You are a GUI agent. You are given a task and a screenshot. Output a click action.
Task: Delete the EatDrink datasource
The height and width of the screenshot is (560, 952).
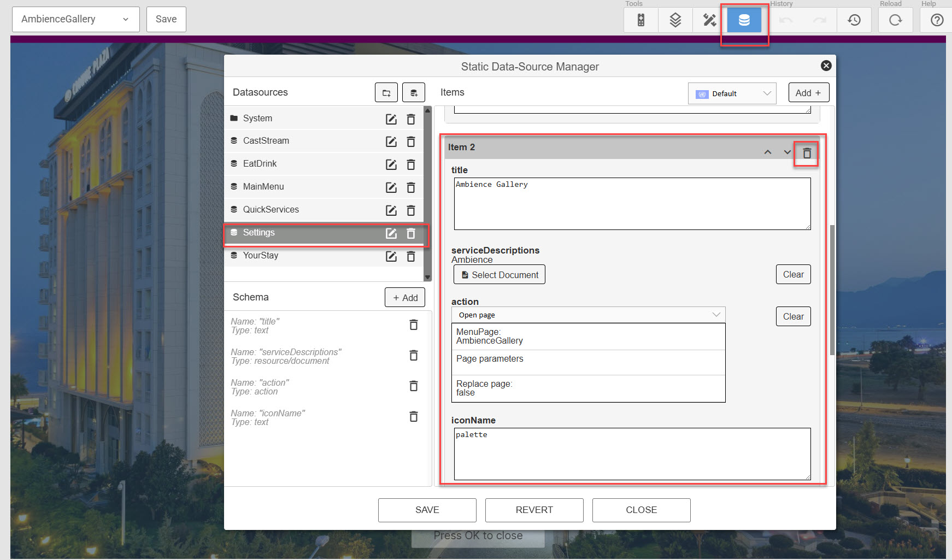[x=411, y=164]
